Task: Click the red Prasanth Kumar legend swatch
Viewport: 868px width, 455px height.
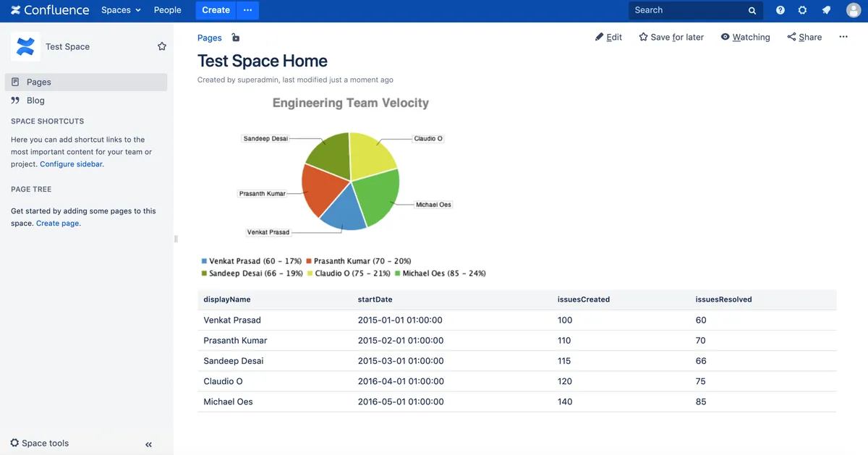Action: (309, 261)
